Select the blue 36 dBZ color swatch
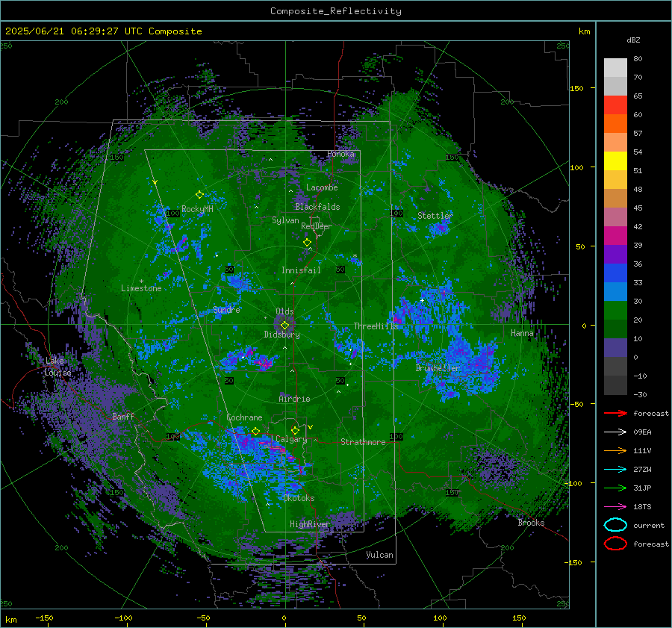The height and width of the screenshot is (628, 672). [x=615, y=273]
